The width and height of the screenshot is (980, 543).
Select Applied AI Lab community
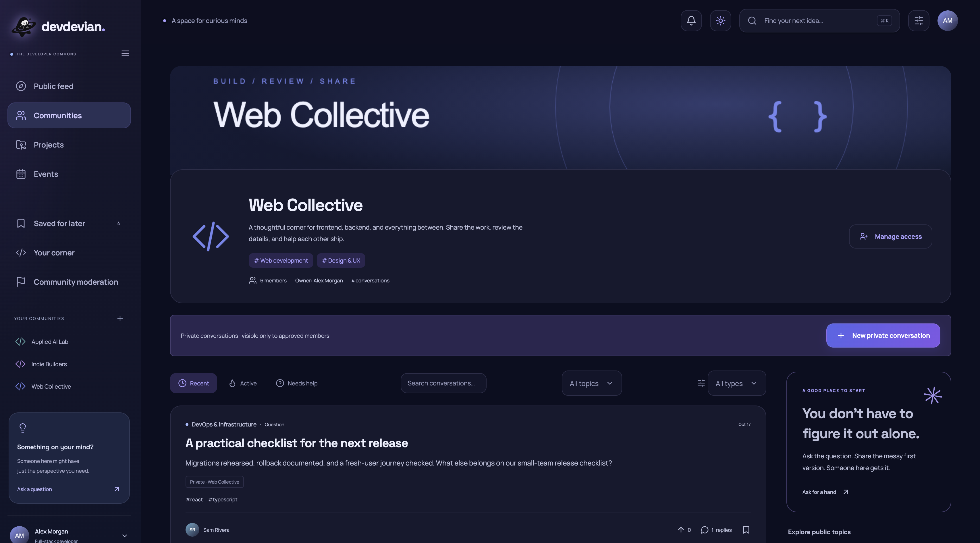click(69, 342)
